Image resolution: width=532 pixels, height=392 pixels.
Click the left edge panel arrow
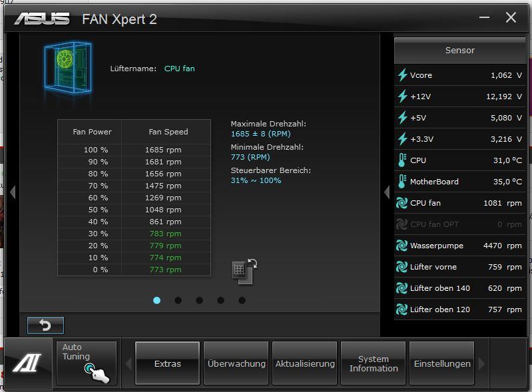tap(13, 192)
